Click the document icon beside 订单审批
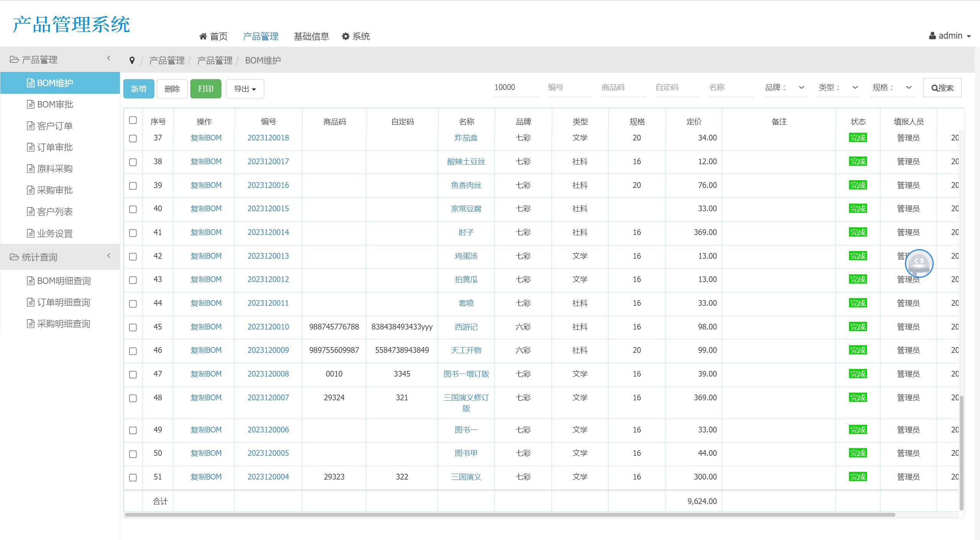This screenshot has height=540, width=980. coord(31,147)
